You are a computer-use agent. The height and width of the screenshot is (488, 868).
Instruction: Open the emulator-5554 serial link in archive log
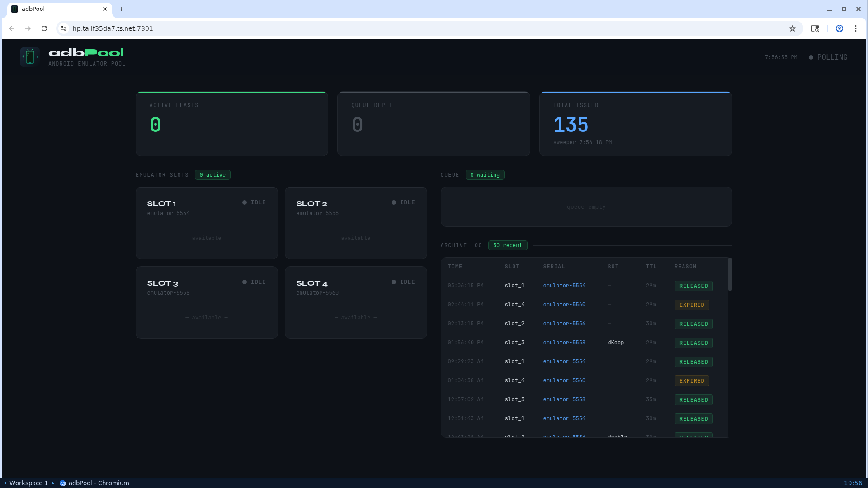point(564,286)
